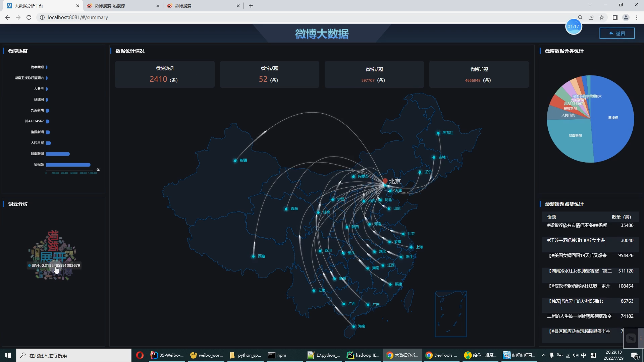The width and height of the screenshot is (644, 362).
Task: Click the 星视频 bar in the heat chart
Action: pyautogui.click(x=68, y=165)
